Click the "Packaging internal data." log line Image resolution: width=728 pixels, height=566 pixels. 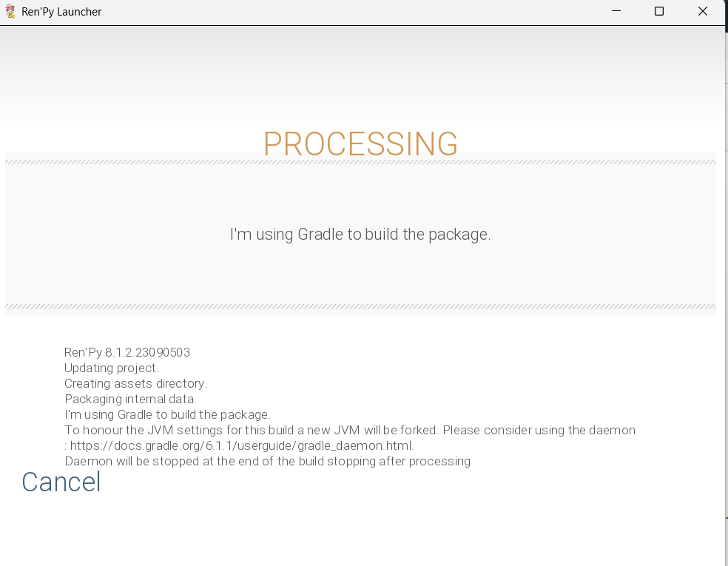pos(130,400)
